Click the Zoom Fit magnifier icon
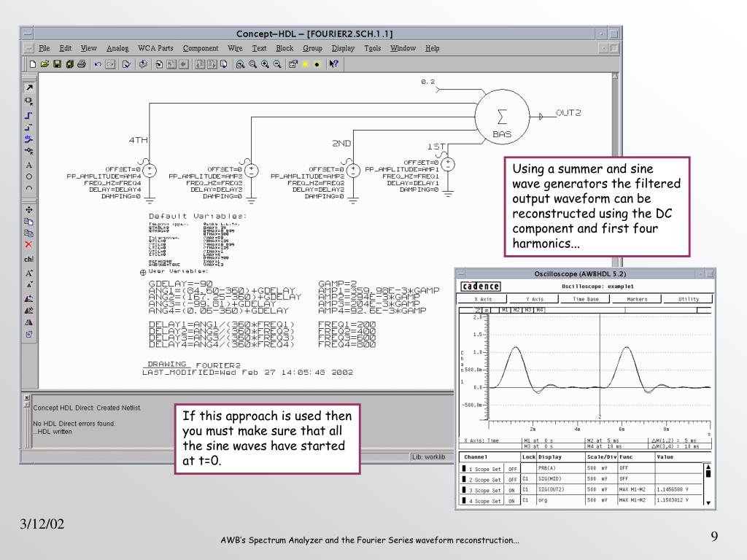 [x=240, y=64]
